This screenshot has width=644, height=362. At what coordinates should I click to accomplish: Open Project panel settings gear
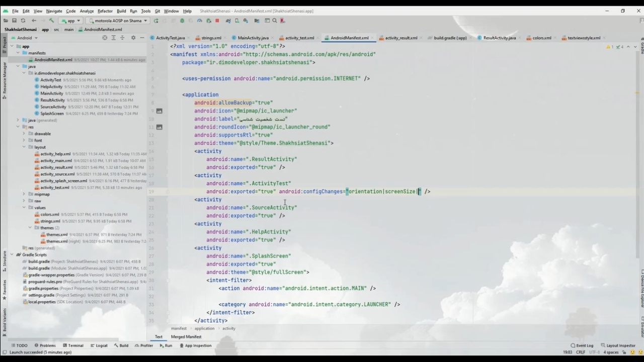(x=133, y=38)
